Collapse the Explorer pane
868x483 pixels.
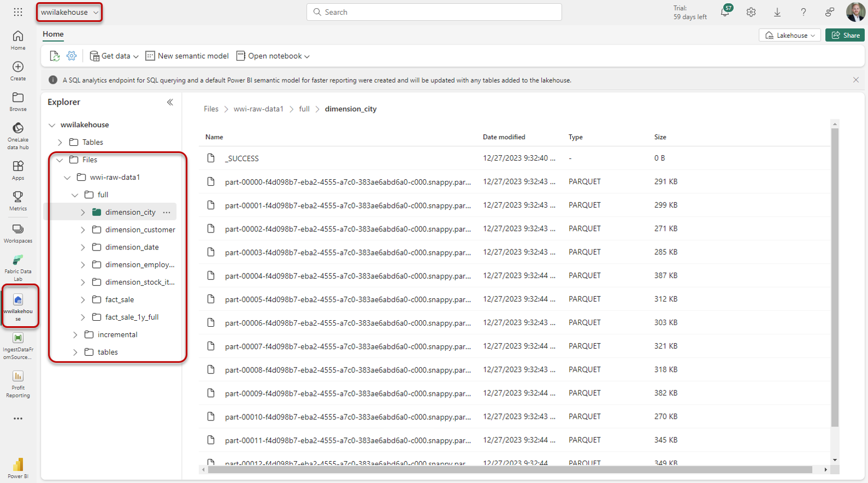click(x=170, y=102)
